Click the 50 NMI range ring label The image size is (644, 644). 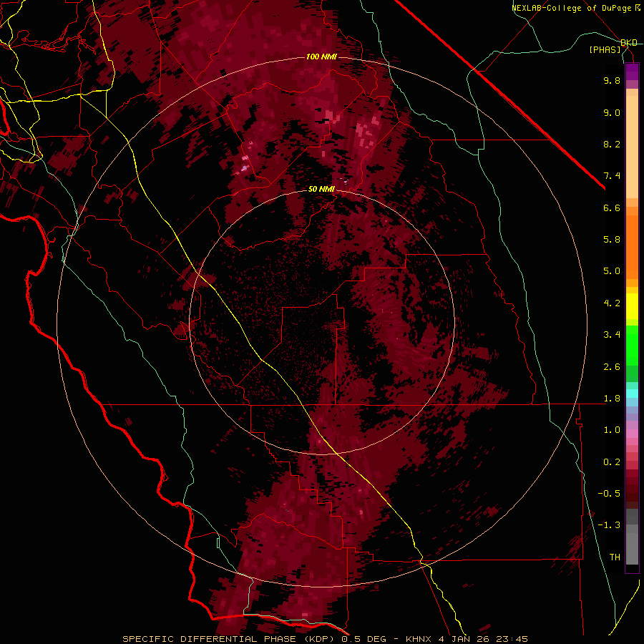[321, 190]
